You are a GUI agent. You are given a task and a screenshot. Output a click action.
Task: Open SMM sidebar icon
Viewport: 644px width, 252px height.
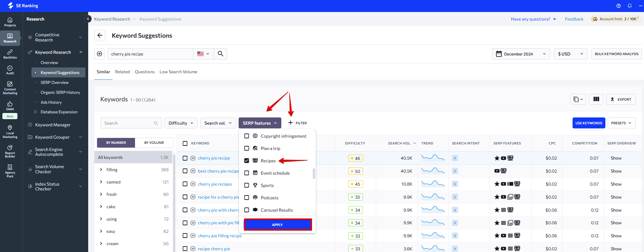(10, 105)
